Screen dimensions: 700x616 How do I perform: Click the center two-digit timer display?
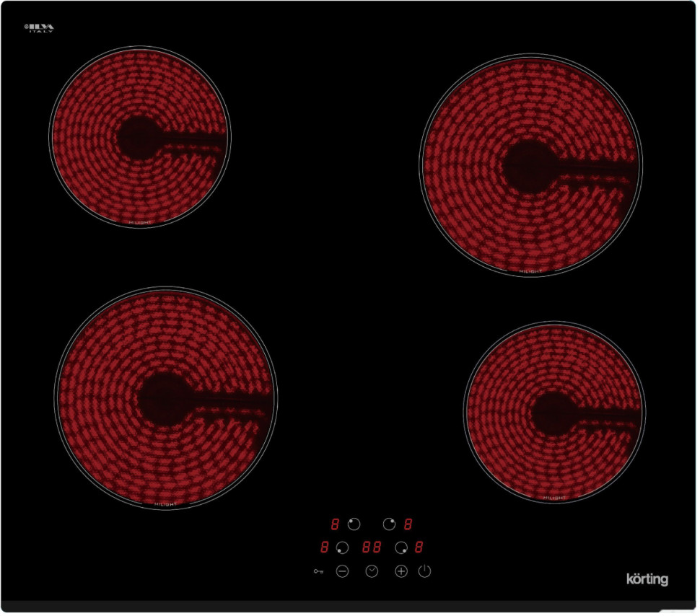click(372, 547)
